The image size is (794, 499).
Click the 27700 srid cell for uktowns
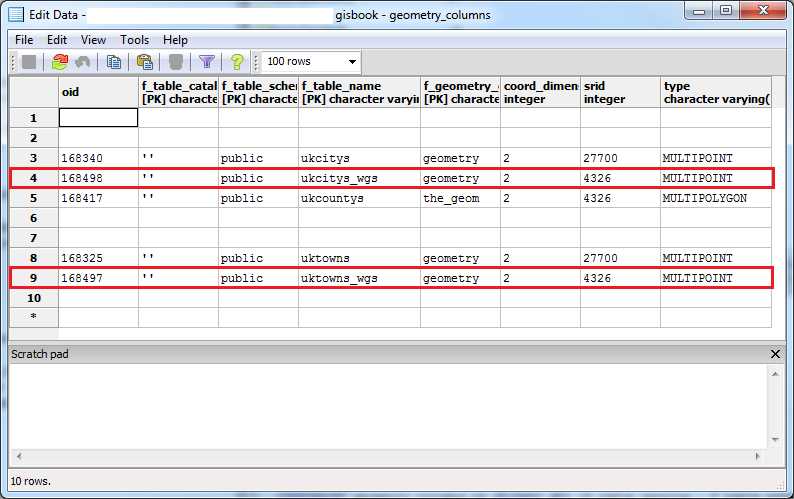coord(620,258)
